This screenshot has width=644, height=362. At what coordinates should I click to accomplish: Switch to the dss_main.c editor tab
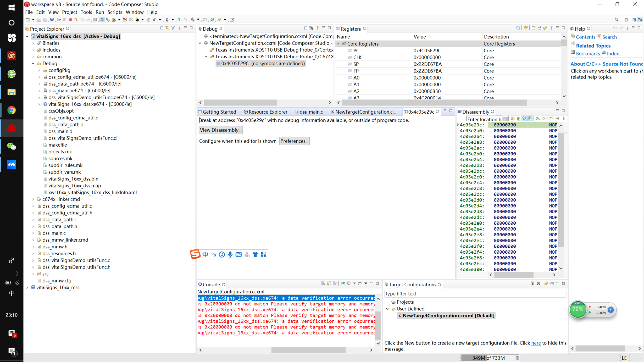[309, 112]
